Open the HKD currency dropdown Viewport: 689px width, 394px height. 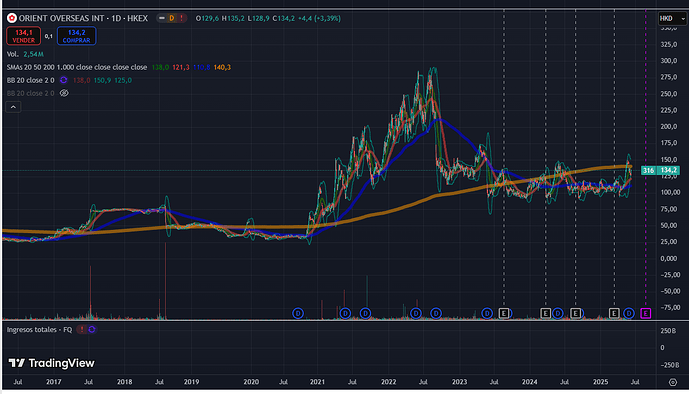click(x=672, y=18)
